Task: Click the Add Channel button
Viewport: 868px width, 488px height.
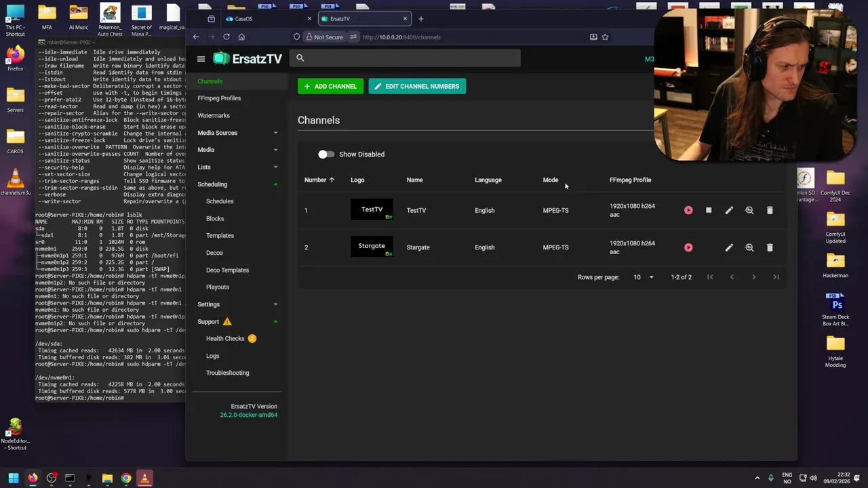Action: (x=330, y=86)
